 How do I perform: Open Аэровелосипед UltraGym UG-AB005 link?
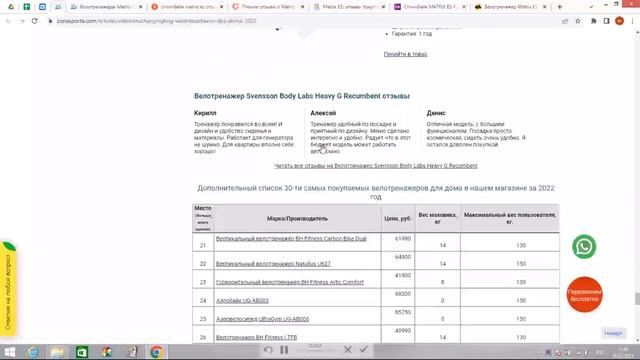coord(262,319)
